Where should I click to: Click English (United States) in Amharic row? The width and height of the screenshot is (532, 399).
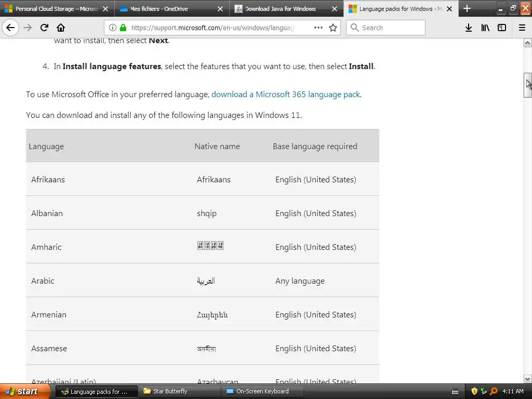315,247
